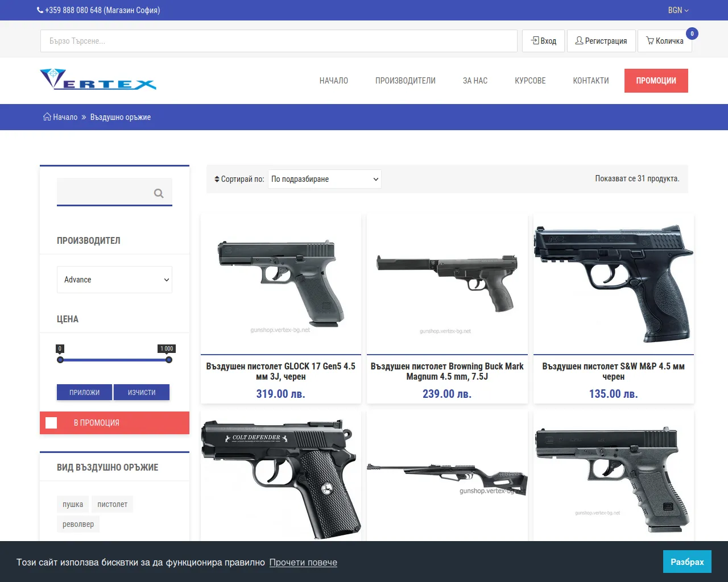Accept cookies with Разбрах button
Image resolution: width=728 pixels, height=582 pixels.
686,562
